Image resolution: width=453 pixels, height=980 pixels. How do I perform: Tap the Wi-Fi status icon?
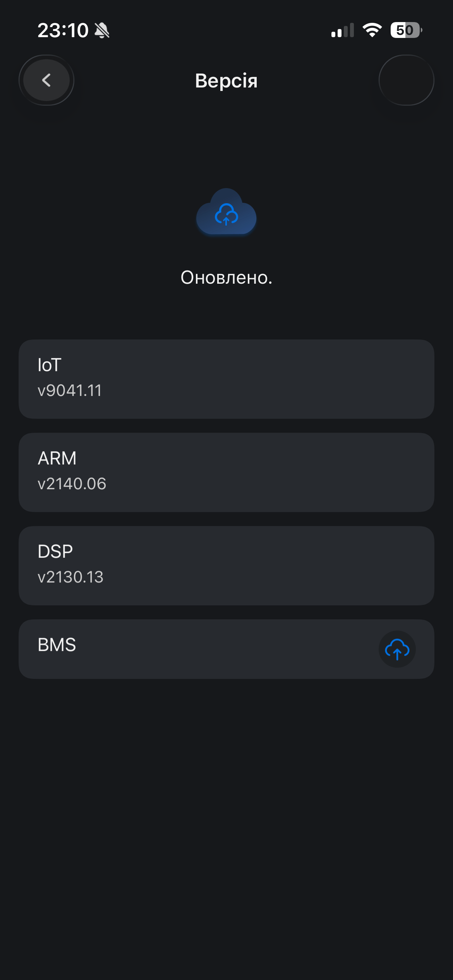click(372, 30)
